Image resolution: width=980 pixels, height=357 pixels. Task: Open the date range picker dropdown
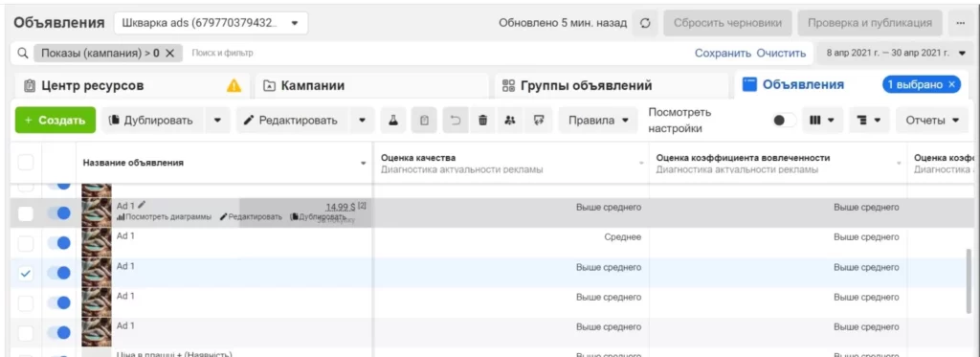[x=895, y=54]
